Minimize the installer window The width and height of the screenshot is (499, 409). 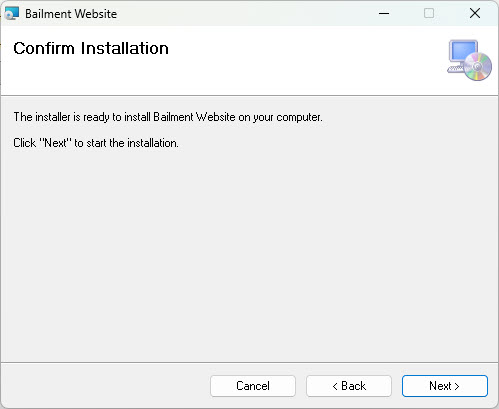[x=384, y=14]
